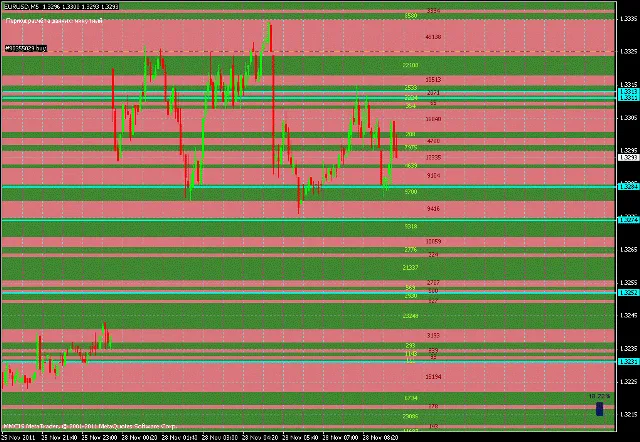640x442 pixels.
Task: Click the volume label 40138
Action: [433, 37]
